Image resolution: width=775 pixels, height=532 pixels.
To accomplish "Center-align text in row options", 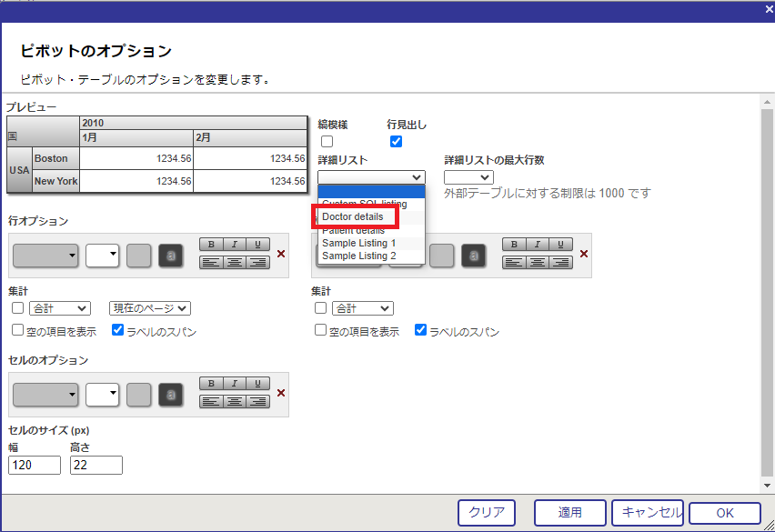I will point(235,263).
